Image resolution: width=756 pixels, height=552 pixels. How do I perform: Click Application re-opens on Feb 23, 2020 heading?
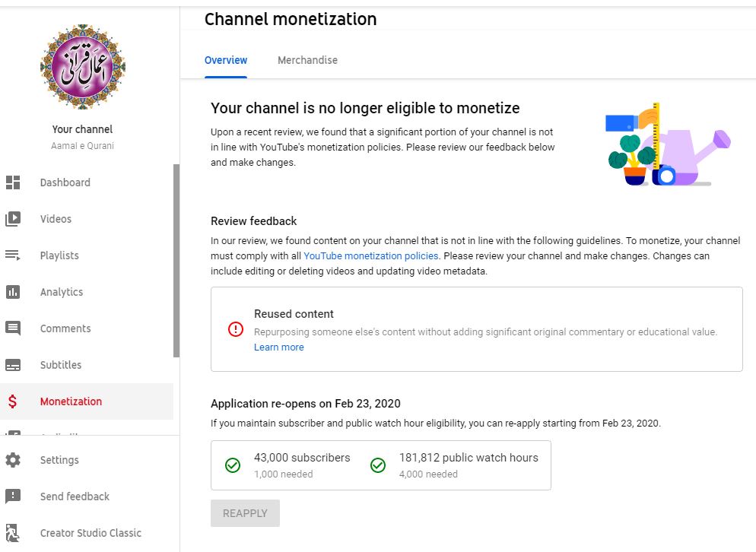[x=306, y=404]
